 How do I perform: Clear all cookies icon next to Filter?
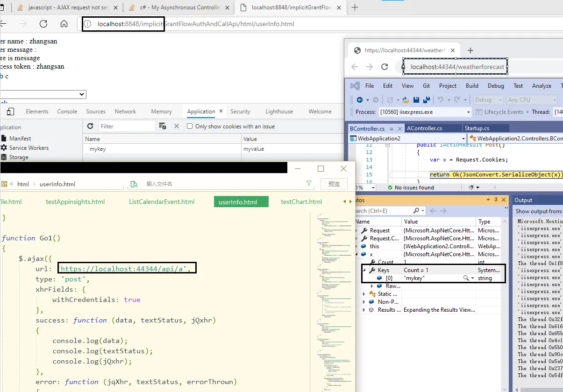click(x=163, y=126)
